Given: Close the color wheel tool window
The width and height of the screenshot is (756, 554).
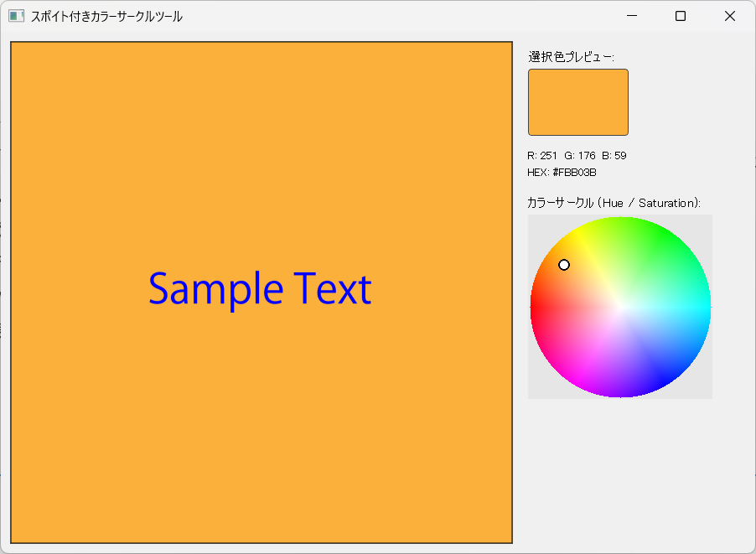Looking at the screenshot, I should (729, 16).
